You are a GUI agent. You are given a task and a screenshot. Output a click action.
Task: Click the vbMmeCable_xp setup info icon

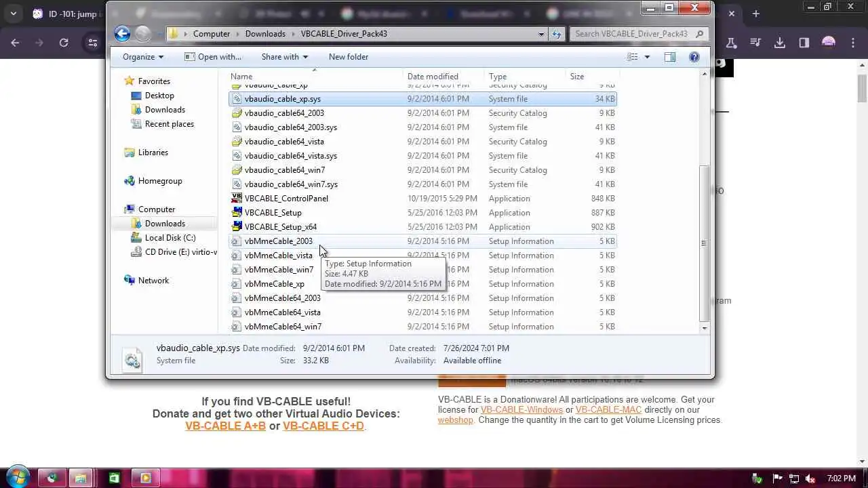tap(237, 283)
